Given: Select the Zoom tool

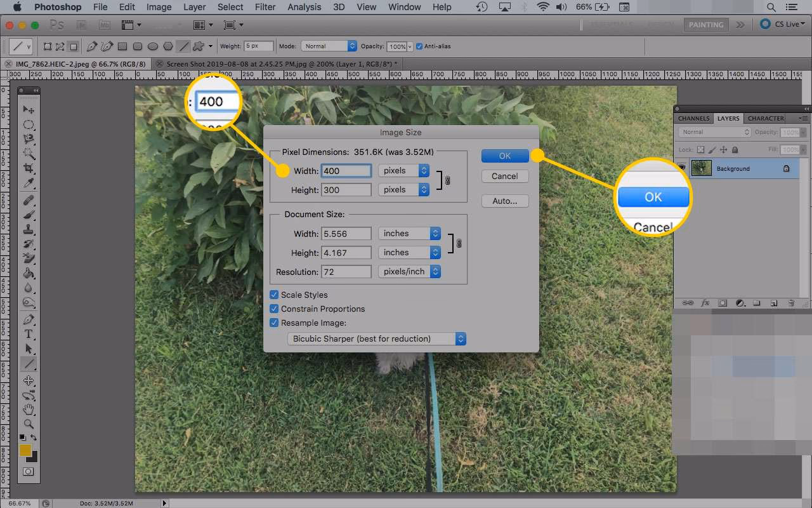Looking at the screenshot, I should [x=29, y=424].
